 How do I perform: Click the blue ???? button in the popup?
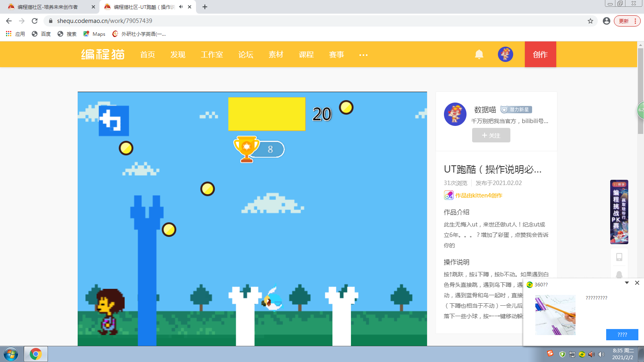click(x=622, y=335)
